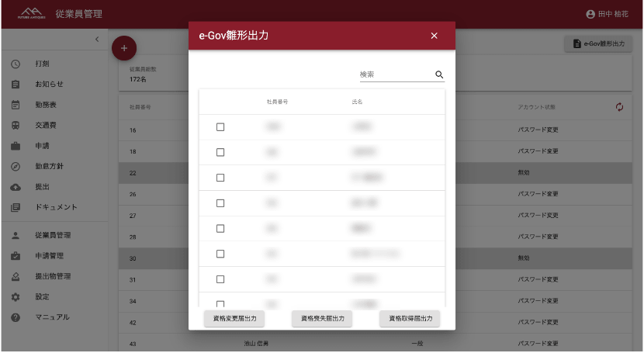This screenshot has height=353, width=644.
Task: Click 無効 status in row 22
Action: (x=523, y=173)
